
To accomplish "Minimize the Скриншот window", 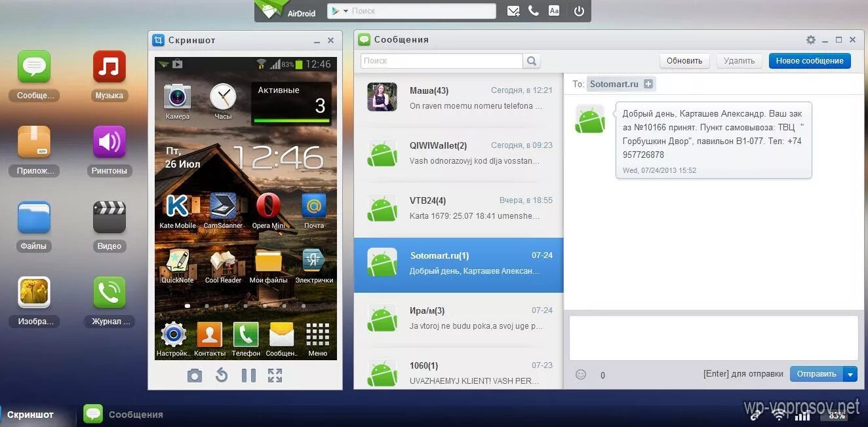I will [x=317, y=41].
